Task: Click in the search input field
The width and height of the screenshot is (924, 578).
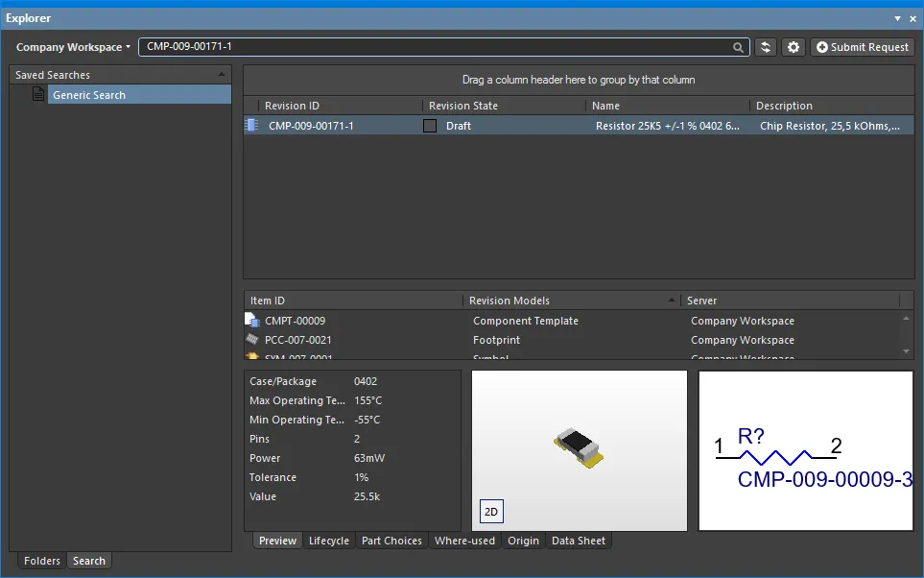Action: [x=432, y=47]
